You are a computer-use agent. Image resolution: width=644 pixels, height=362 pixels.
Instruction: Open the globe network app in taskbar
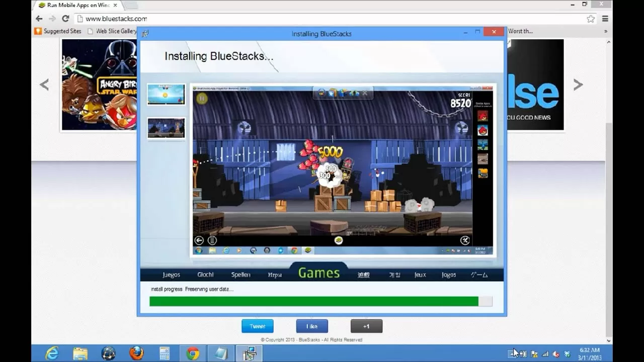coord(108,353)
